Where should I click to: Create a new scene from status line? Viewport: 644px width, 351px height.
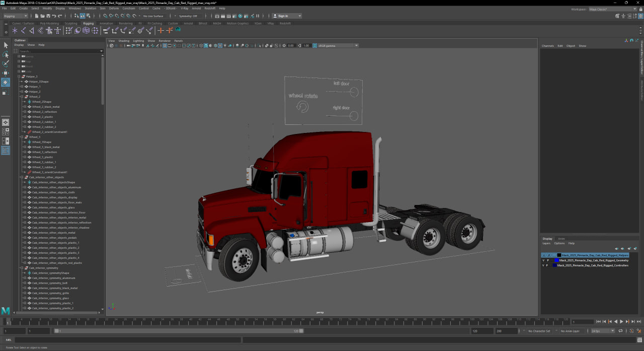[37, 16]
